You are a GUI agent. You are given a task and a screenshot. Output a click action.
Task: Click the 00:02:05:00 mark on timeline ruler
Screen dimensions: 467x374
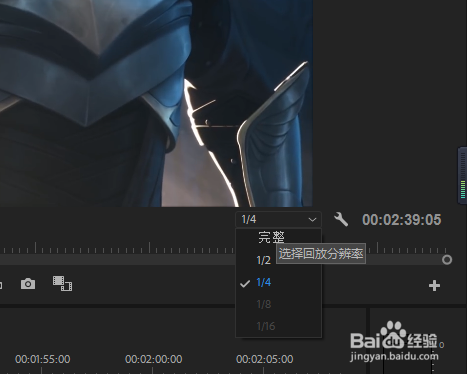pyautogui.click(x=265, y=359)
